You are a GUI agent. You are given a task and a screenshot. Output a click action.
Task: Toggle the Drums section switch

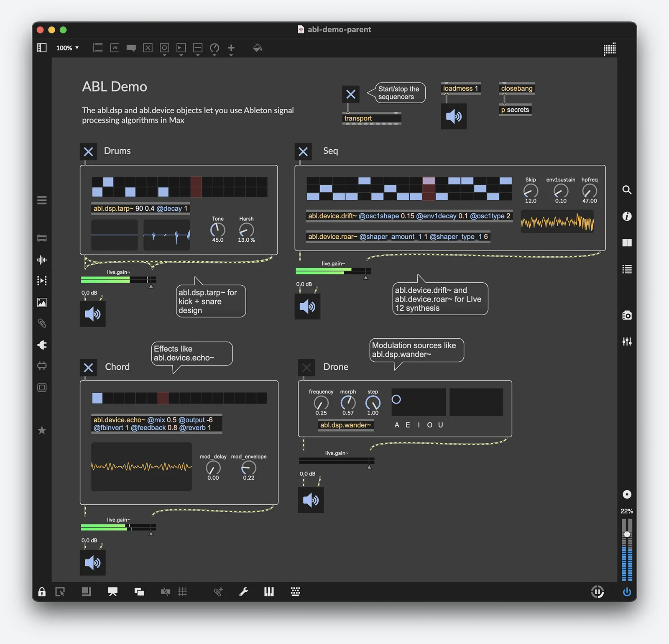click(89, 151)
